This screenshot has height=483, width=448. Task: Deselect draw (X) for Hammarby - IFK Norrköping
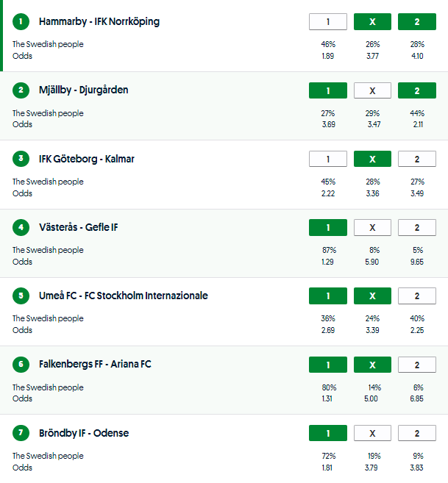pyautogui.click(x=372, y=22)
